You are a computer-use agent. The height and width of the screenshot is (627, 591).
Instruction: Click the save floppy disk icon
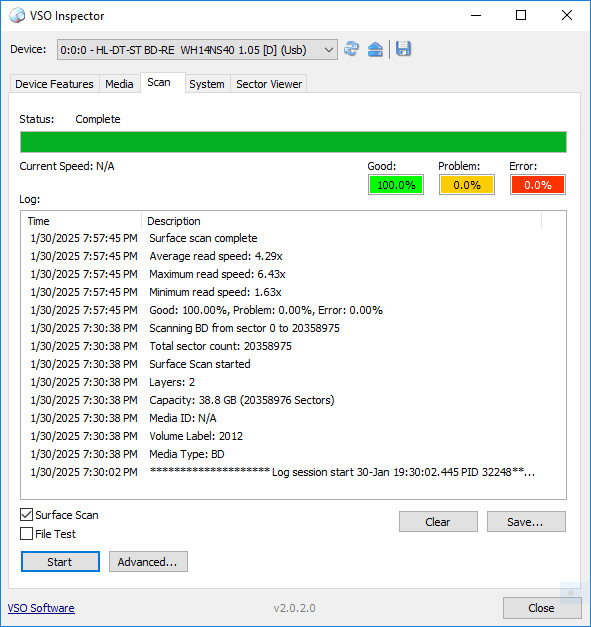click(403, 49)
